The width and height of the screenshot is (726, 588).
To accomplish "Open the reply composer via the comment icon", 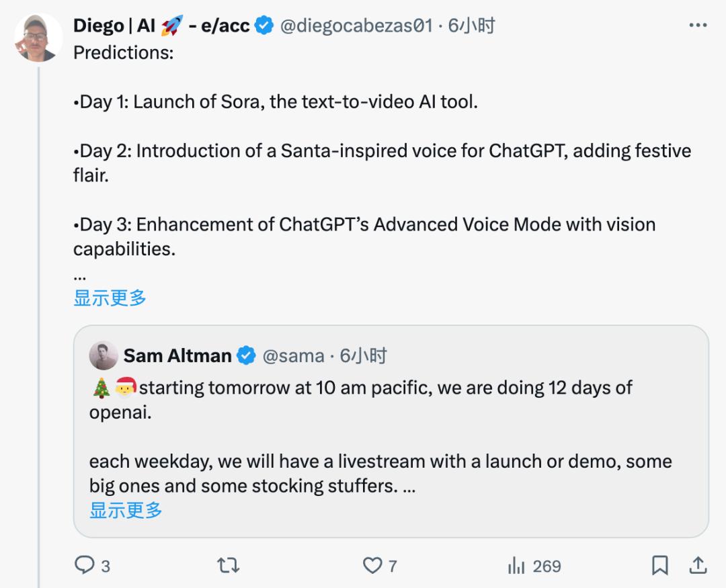I will 85,566.
